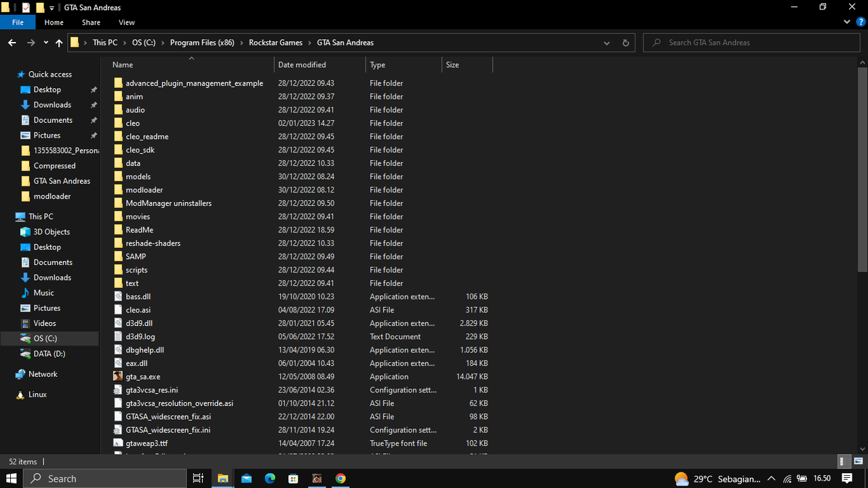The width and height of the screenshot is (868, 488).
Task: Open the Windows Start menu
Action: 12,479
